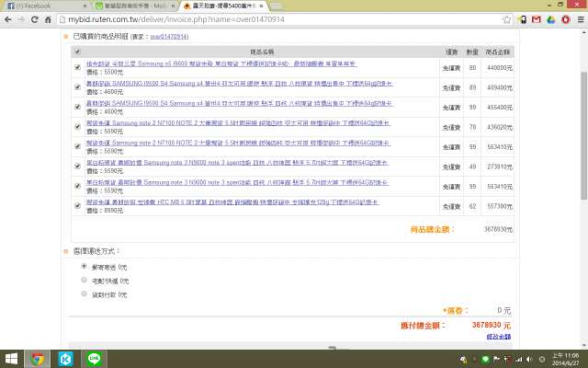588x368 pixels.
Task: Close the 智慧型與傳統手機 tab
Action: pos(173,6)
